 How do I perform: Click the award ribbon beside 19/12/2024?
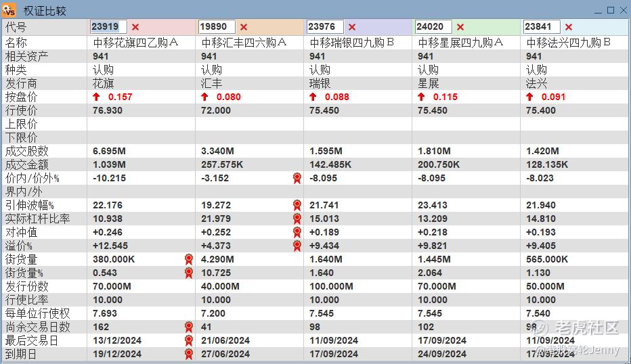click(x=189, y=354)
